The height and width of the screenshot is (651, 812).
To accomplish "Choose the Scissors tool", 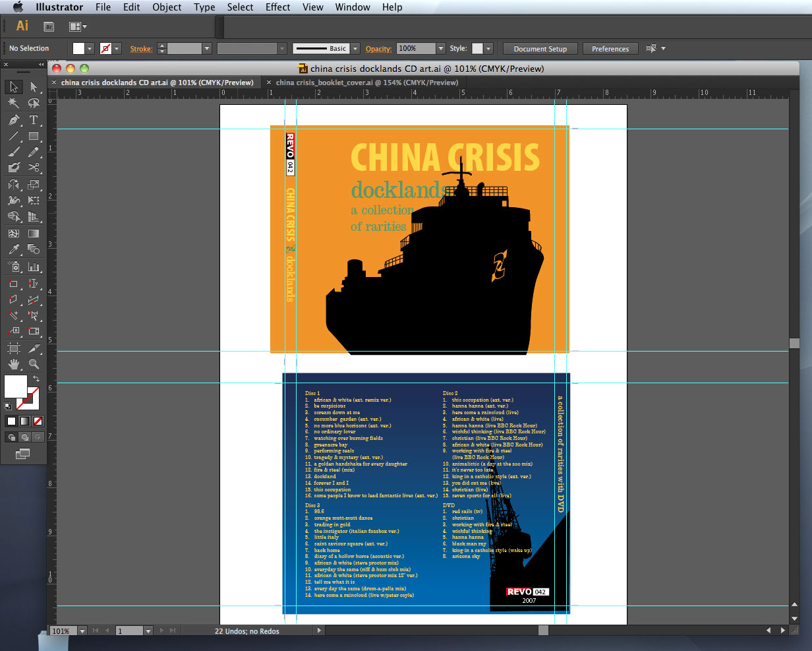I will click(34, 168).
